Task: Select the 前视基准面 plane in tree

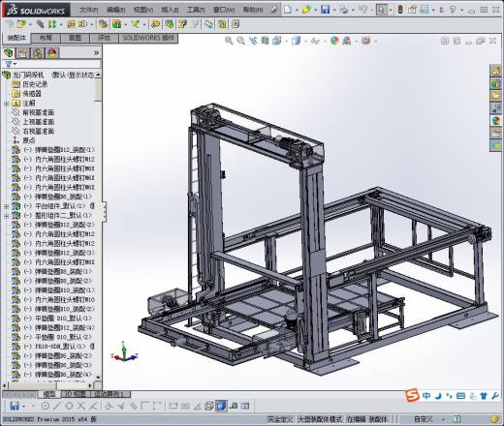Action: 38,112
